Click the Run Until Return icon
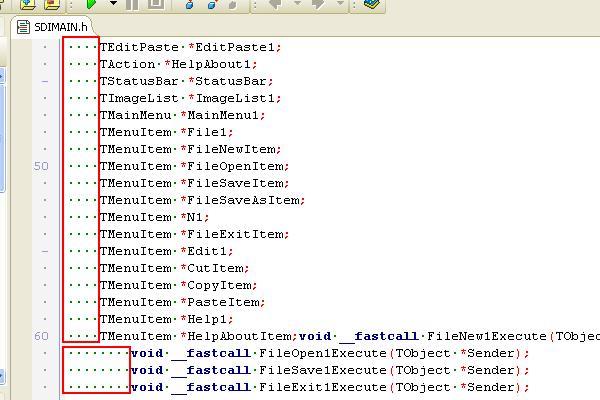Image resolution: width=600 pixels, height=400 pixels. 234,4
